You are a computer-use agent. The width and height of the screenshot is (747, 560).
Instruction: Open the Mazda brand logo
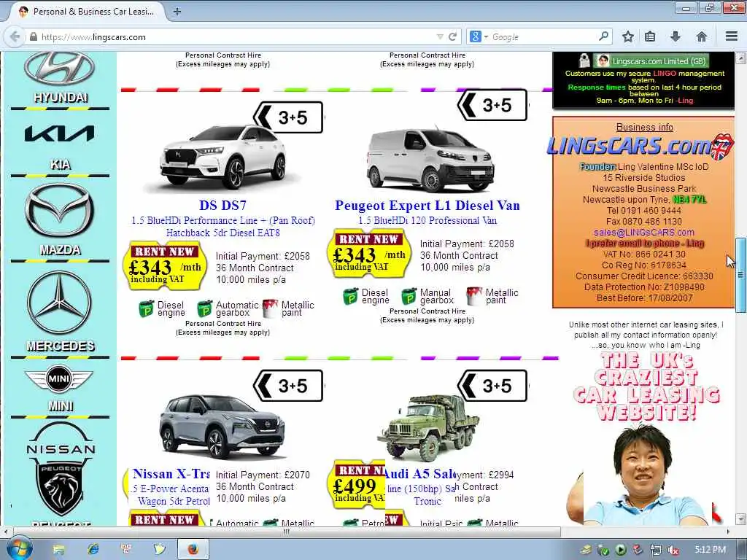tap(60, 210)
